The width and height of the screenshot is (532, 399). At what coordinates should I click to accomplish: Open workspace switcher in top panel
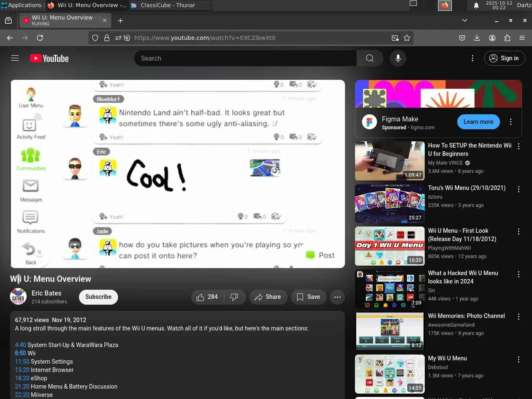click(413, 3)
